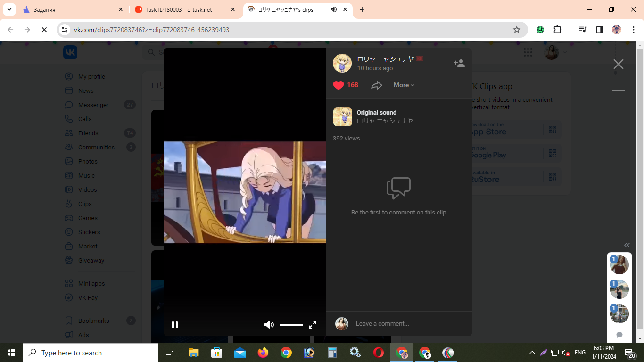Close the clip viewer with X
Image resolution: width=644 pixels, height=362 pixels.
(619, 64)
